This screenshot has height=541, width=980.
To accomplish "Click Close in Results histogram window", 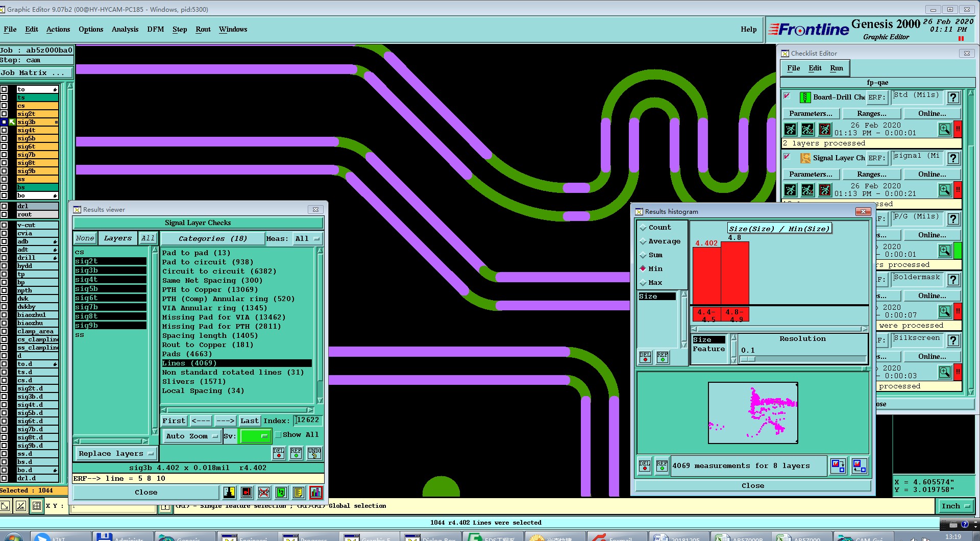I will click(753, 485).
